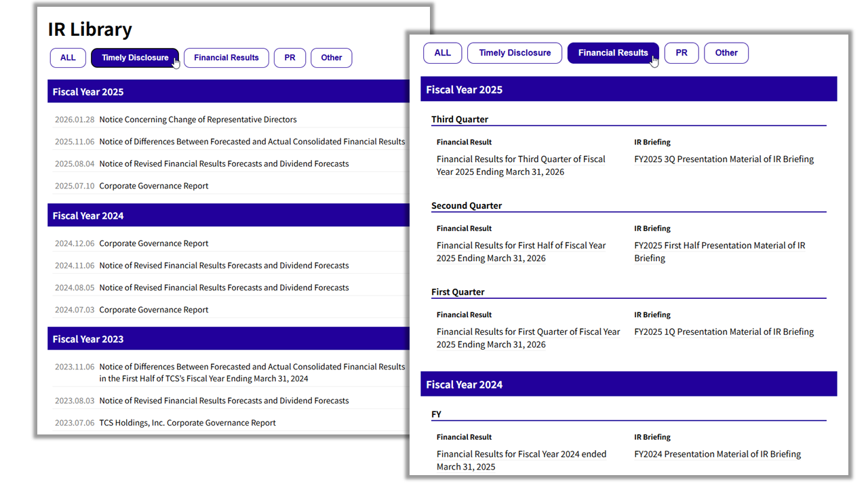Open Financial Results filter in left panel
868x488 pixels.
click(x=226, y=58)
